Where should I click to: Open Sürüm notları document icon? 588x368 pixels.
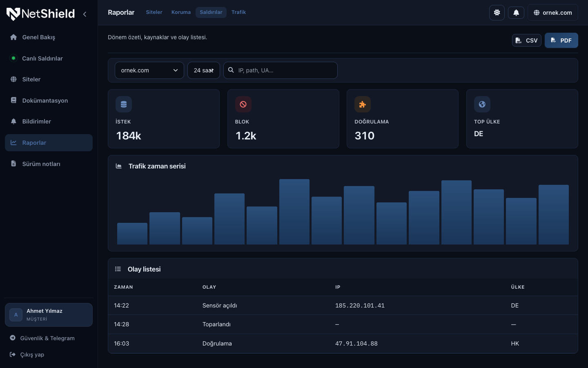pos(13,164)
